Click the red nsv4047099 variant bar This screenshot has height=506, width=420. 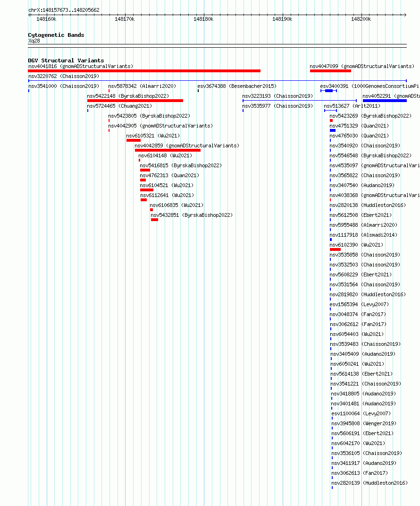(x=330, y=71)
